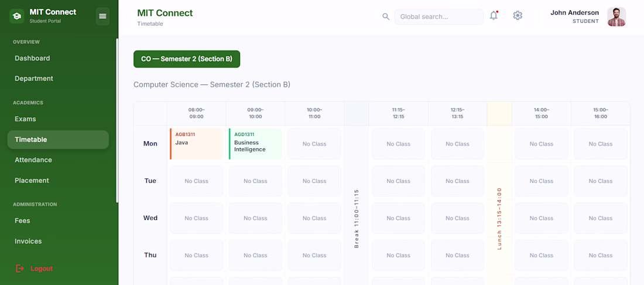Click the Mon row label
Image resolution: width=644 pixels, height=285 pixels.
(150, 144)
